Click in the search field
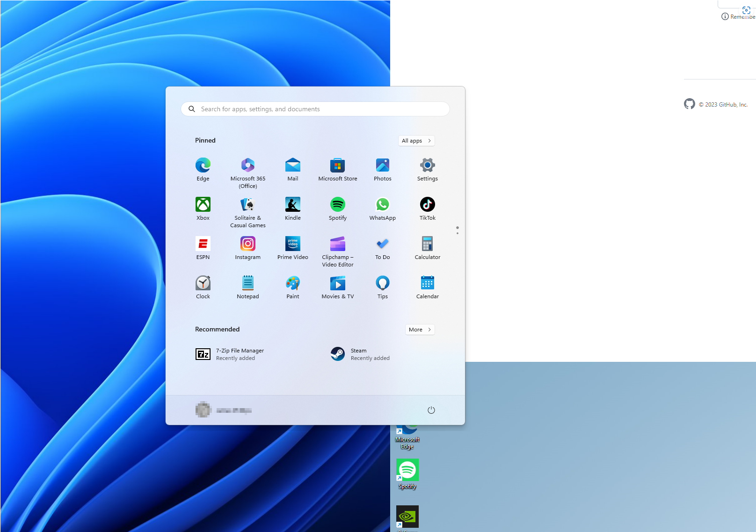 click(315, 109)
